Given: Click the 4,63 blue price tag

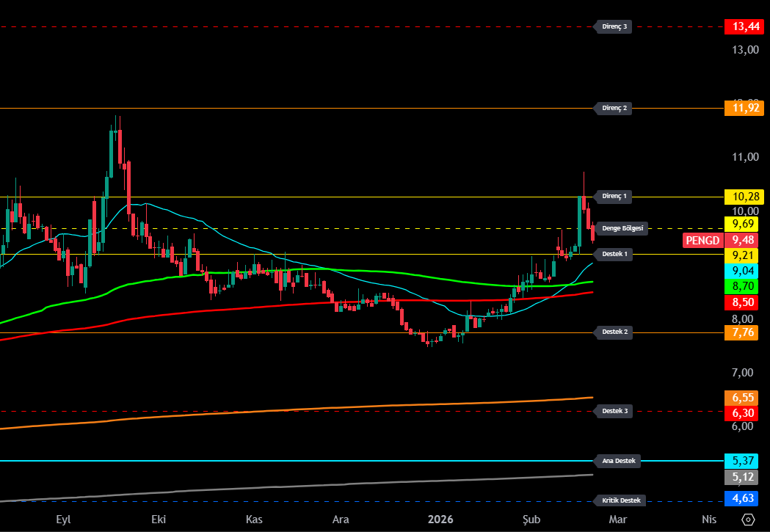Looking at the screenshot, I should tap(741, 499).
